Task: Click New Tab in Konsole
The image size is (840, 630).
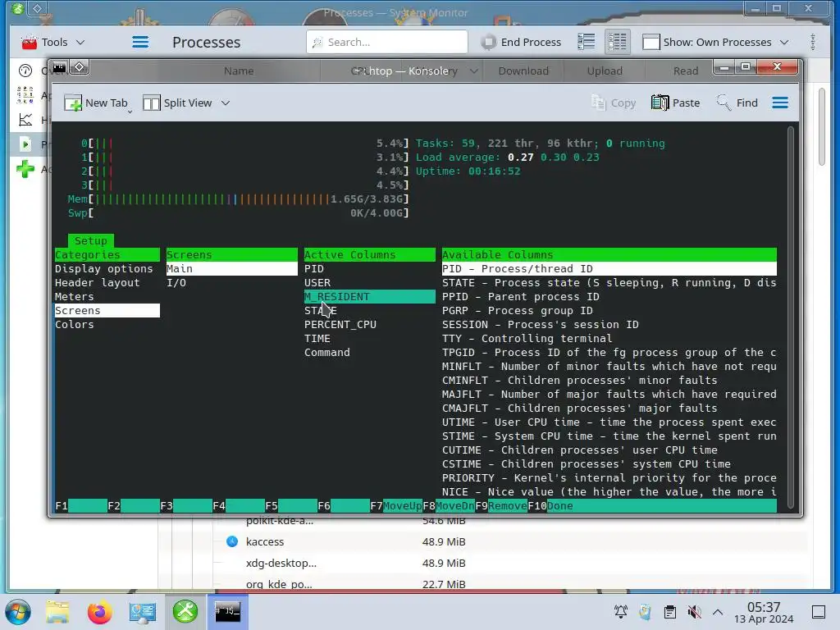Action: pos(96,103)
